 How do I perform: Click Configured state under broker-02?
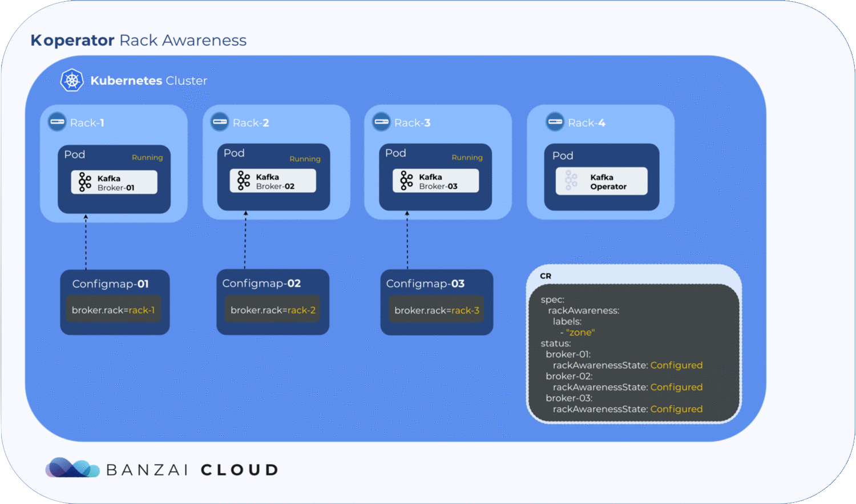point(676,387)
